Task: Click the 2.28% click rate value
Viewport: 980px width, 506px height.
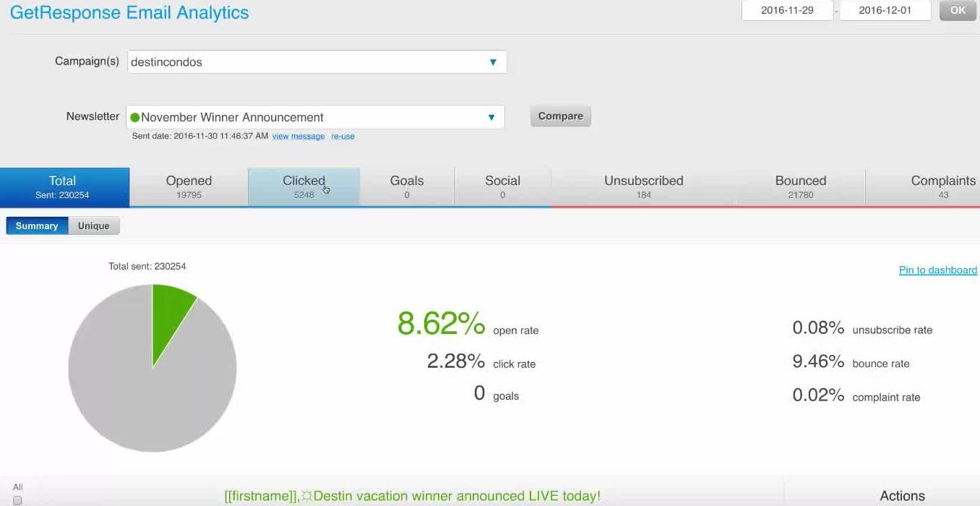Action: pyautogui.click(x=455, y=361)
